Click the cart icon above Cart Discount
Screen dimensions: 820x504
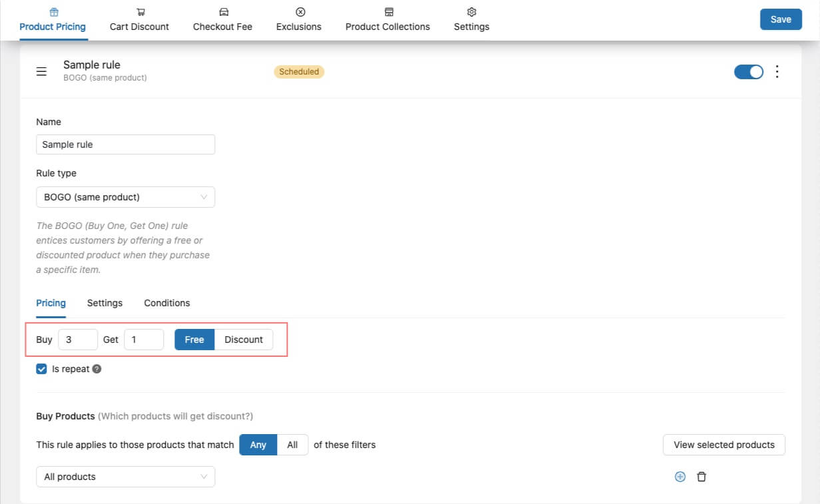(x=140, y=12)
